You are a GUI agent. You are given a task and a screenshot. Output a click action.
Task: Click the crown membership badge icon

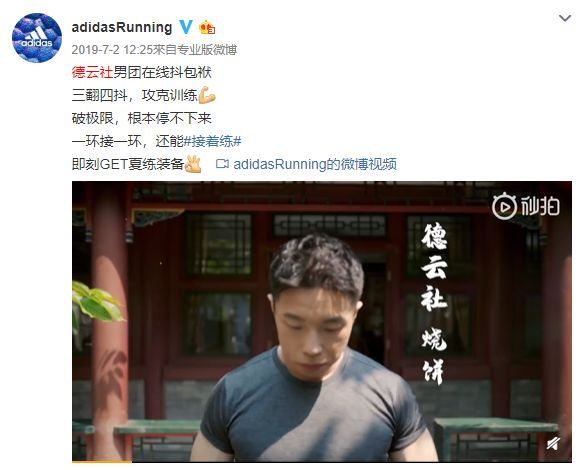pos(207,27)
